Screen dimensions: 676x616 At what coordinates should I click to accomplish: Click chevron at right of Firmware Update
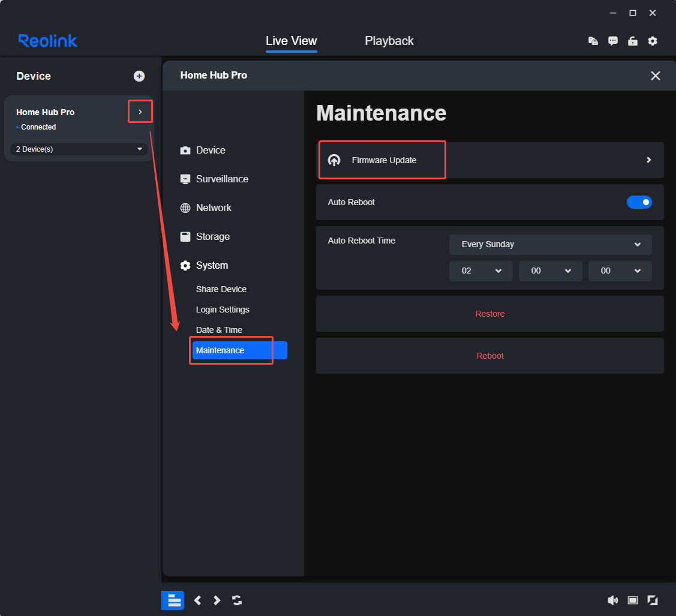click(x=649, y=160)
